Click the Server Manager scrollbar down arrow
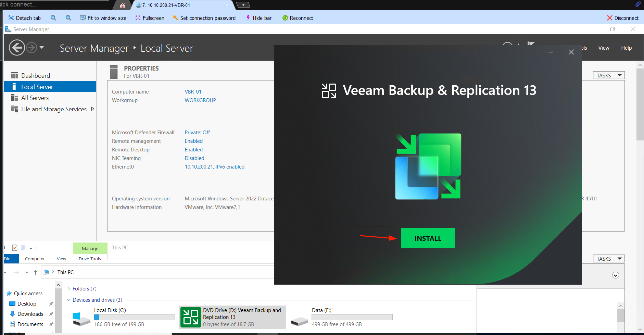 (640, 330)
